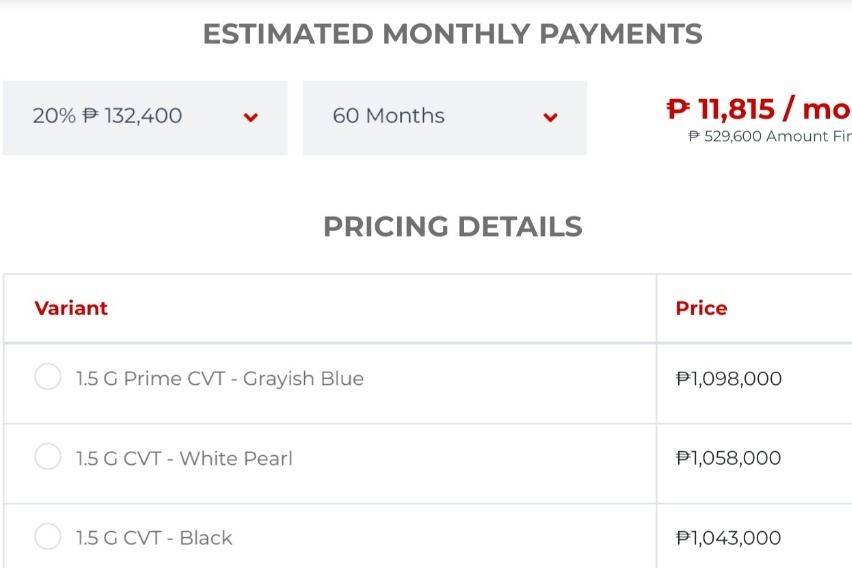
Task: Click the ₱132,400 down payment value
Action: click(x=132, y=115)
